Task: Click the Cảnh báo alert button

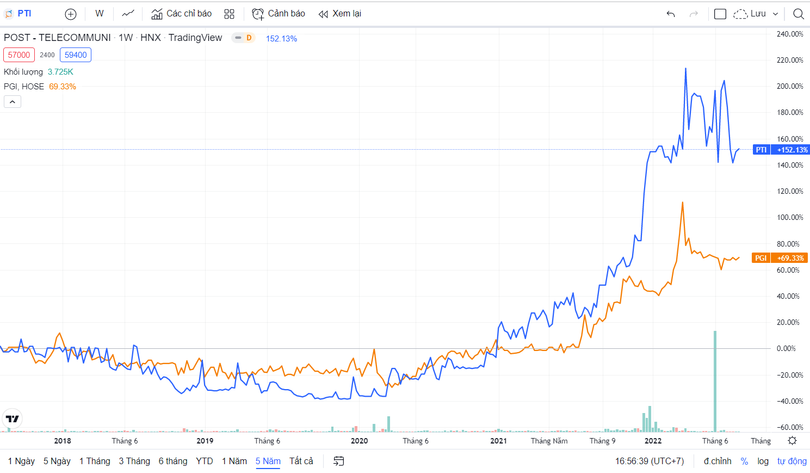Action: click(278, 14)
